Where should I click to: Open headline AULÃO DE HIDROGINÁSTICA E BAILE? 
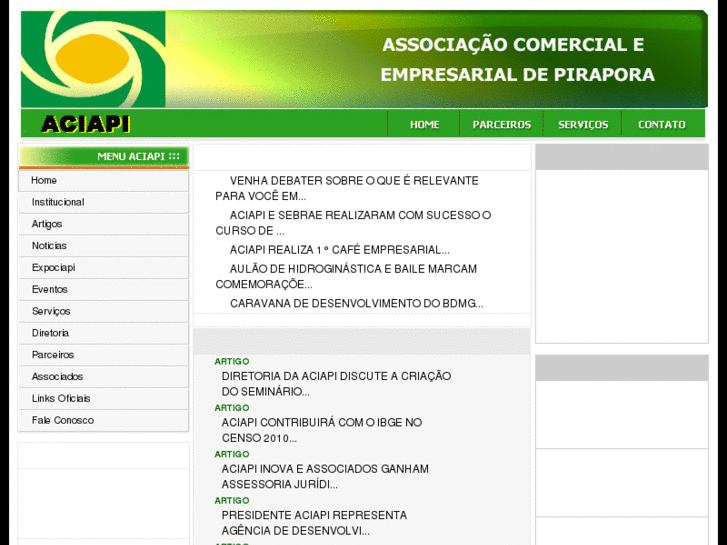(346, 276)
